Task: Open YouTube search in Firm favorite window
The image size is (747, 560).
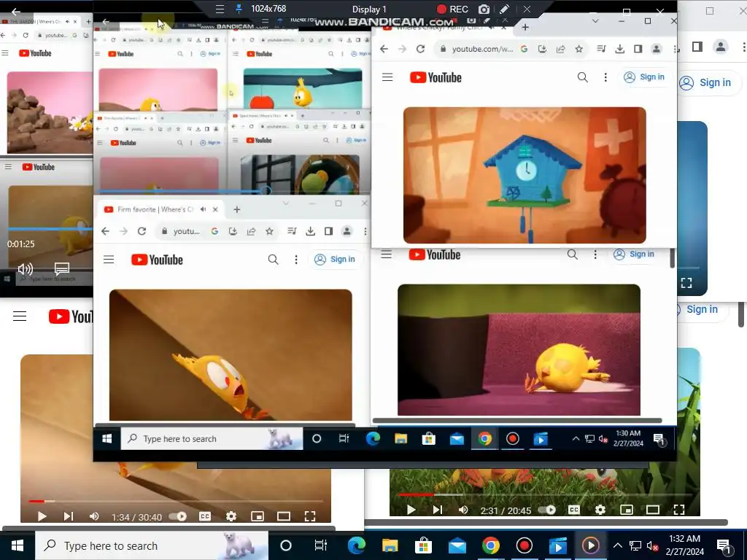Action: [273, 260]
